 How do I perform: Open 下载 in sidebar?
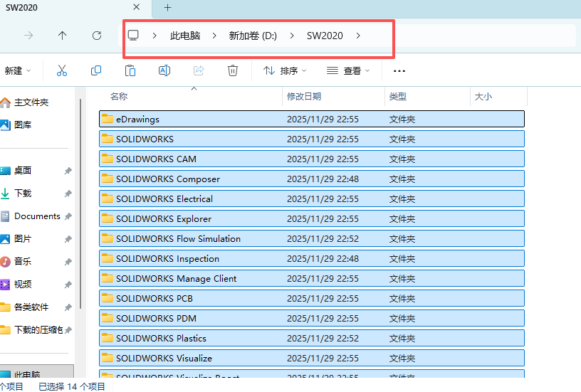tap(23, 194)
